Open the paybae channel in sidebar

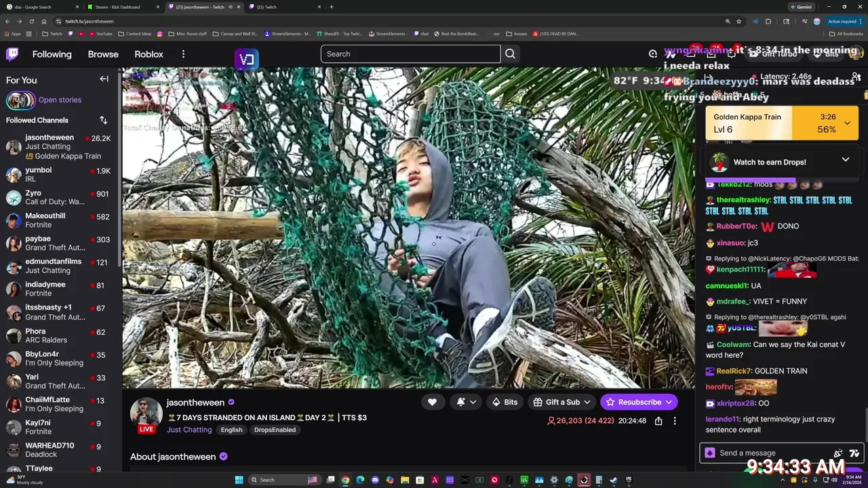coord(58,243)
